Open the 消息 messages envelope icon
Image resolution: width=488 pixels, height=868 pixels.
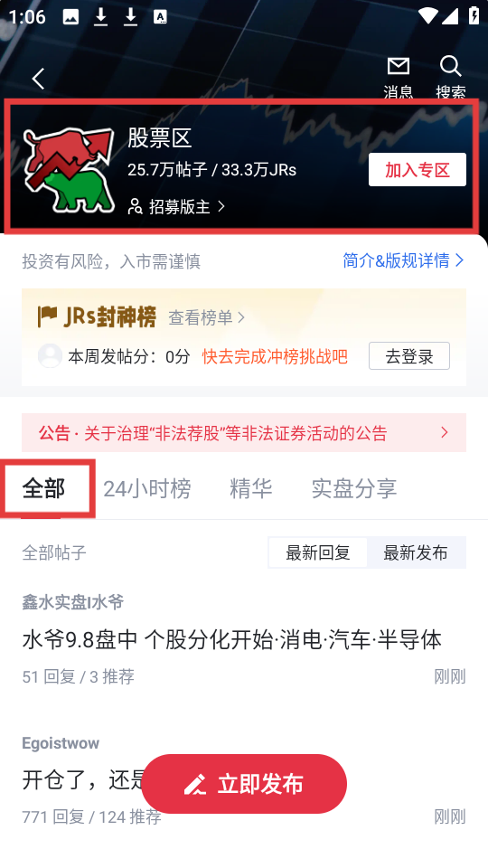(399, 66)
